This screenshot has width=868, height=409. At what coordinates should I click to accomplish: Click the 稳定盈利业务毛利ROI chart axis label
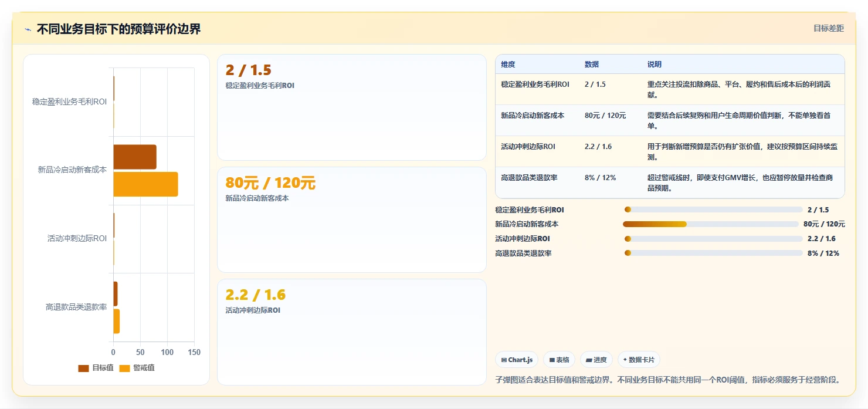69,102
